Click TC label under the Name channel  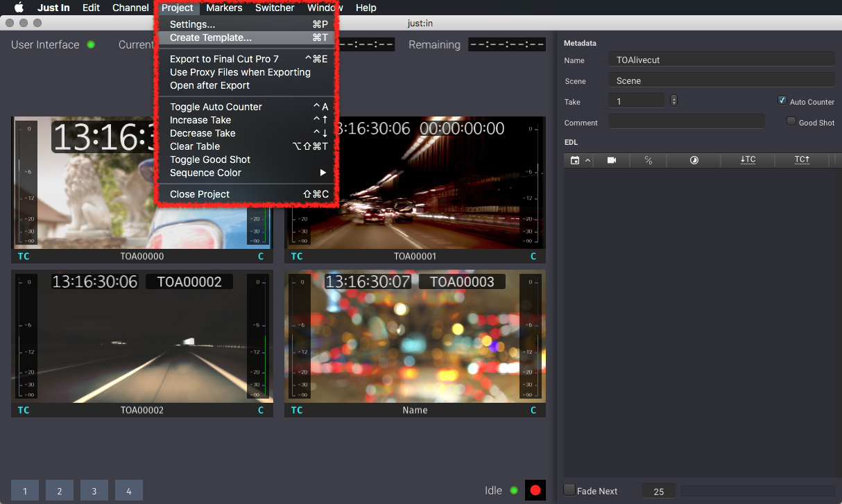[x=297, y=410]
